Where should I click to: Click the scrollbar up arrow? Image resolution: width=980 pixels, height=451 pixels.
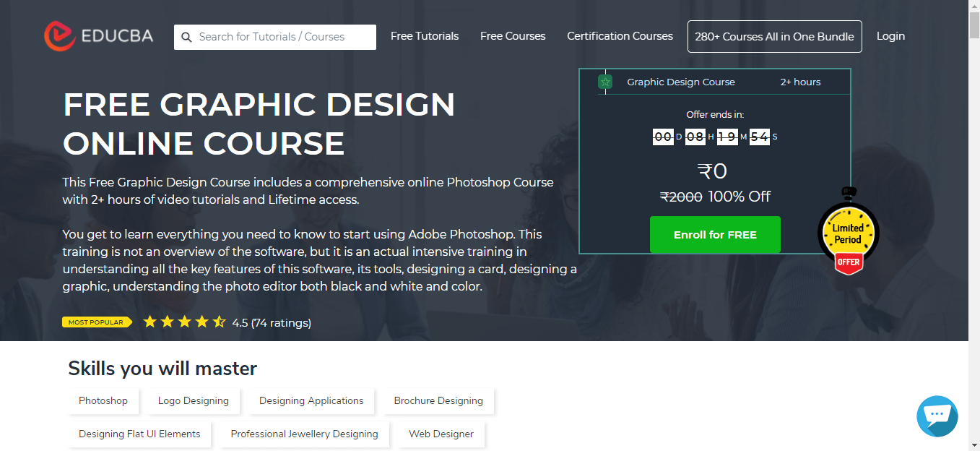(x=974, y=6)
